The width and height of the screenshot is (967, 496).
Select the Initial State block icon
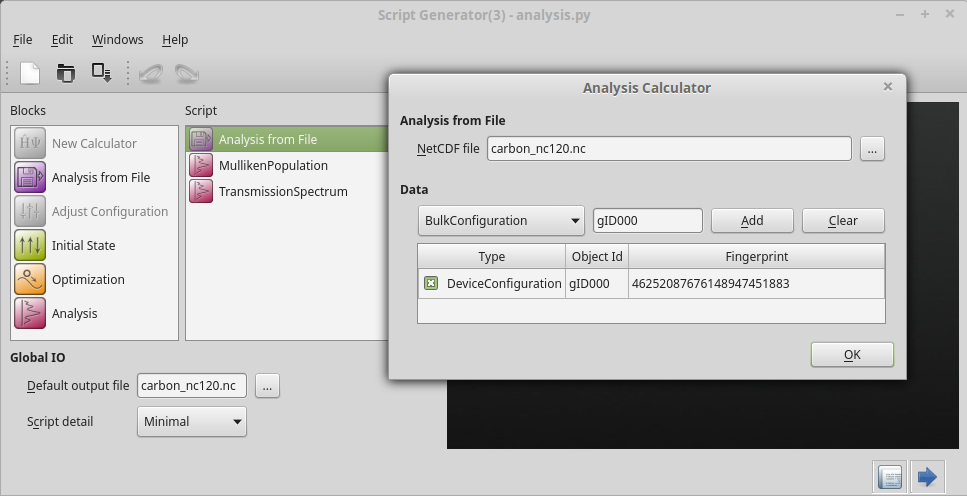coord(30,246)
